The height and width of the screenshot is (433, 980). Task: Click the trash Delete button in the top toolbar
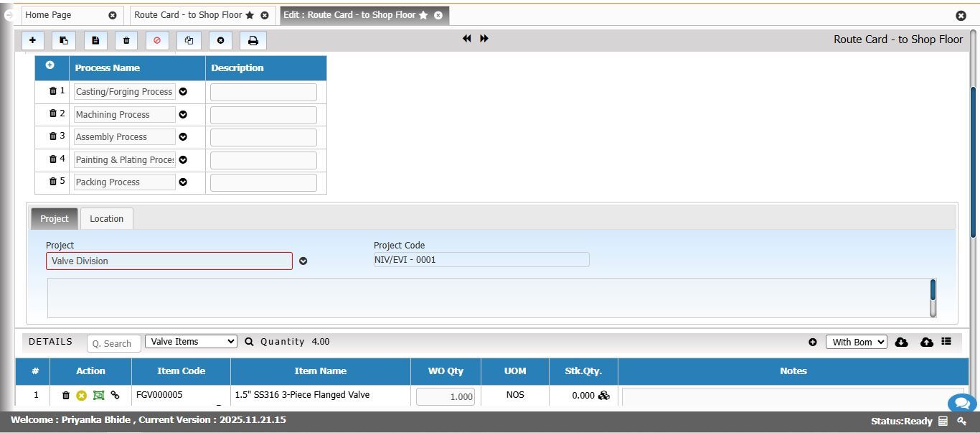[126, 41]
